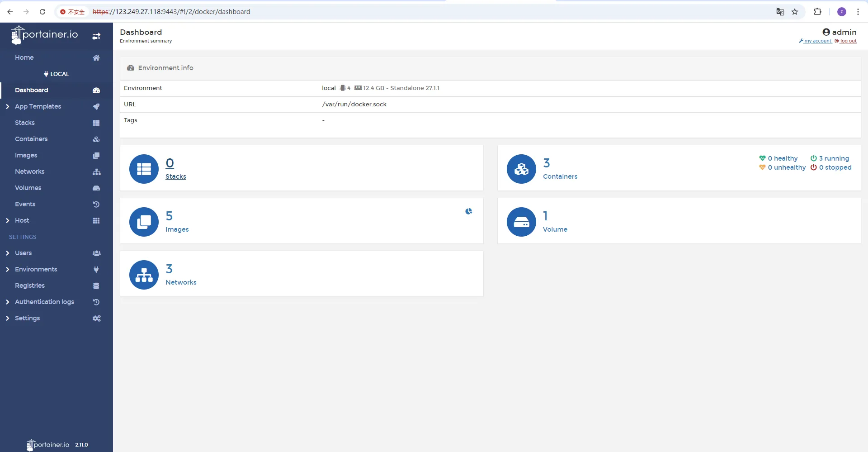Open Registries in the sidebar menu

click(x=30, y=286)
